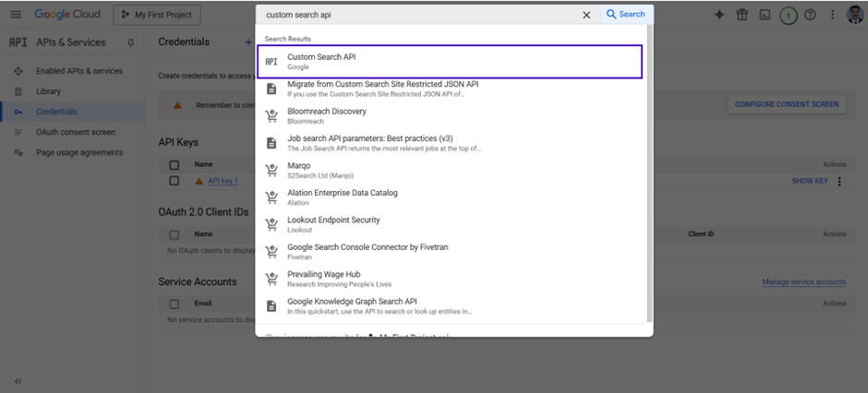Image resolution: width=868 pixels, height=393 pixels.
Task: Clear the search box with the X
Action: tap(586, 15)
